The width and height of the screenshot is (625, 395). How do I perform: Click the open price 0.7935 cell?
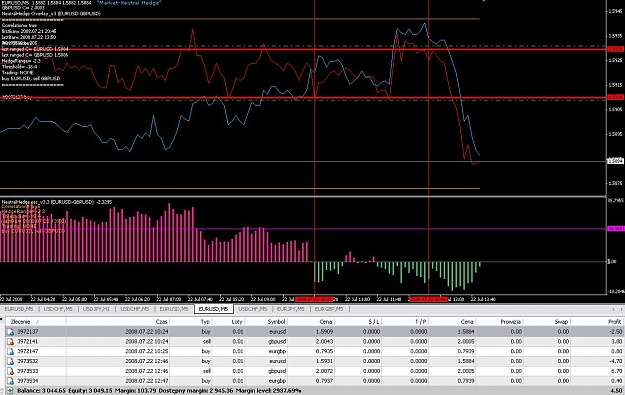pyautogui.click(x=325, y=352)
